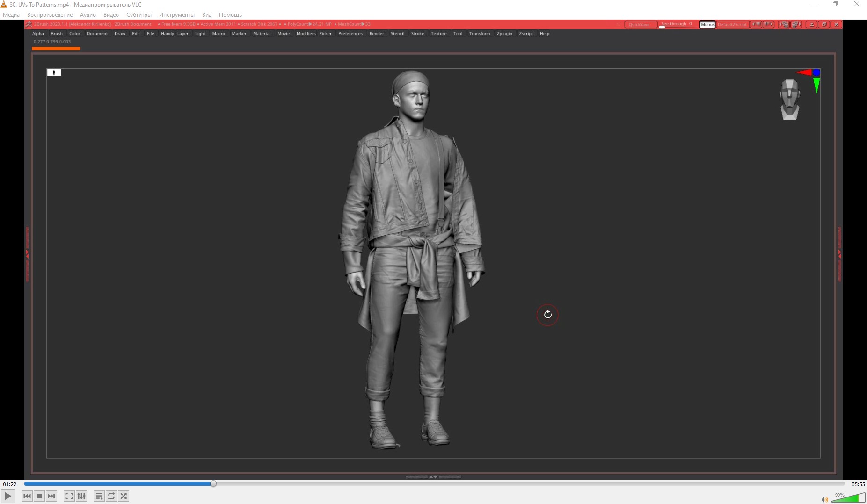Viewport: 867px width, 504px height.
Task: Open ZBrush Edit palette
Action: [x=136, y=34]
